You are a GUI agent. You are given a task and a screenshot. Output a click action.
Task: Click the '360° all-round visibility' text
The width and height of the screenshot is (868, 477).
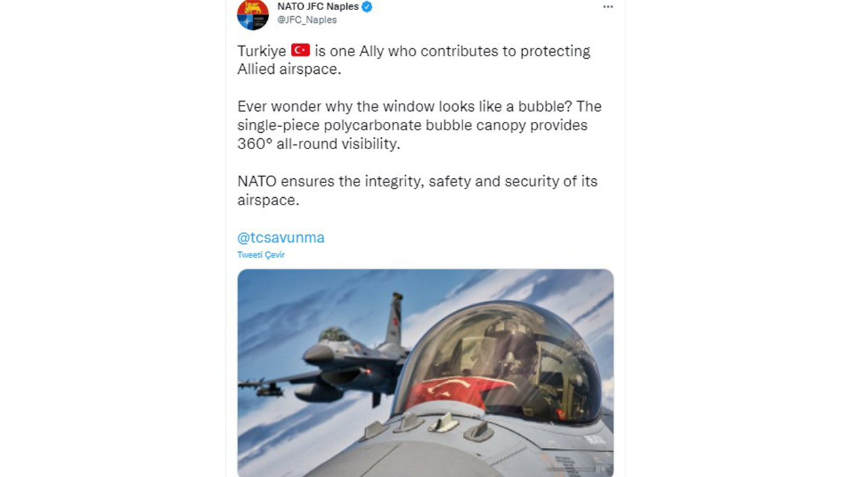pos(319,144)
